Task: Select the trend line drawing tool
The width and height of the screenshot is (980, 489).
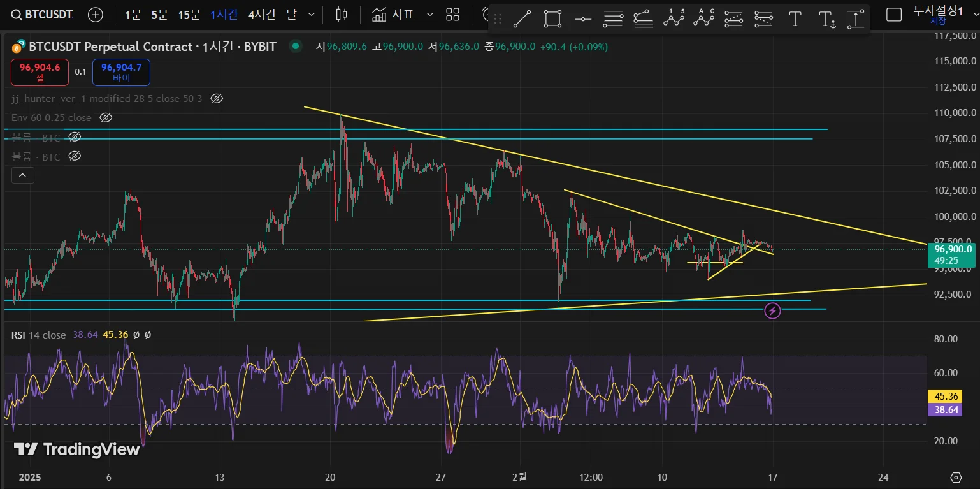Action: (x=522, y=19)
